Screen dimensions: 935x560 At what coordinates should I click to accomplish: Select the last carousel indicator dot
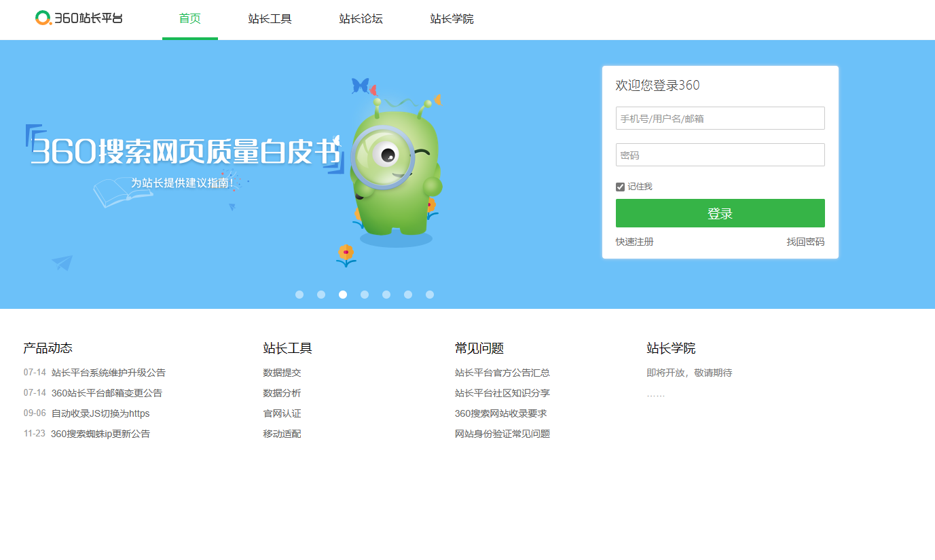point(430,295)
